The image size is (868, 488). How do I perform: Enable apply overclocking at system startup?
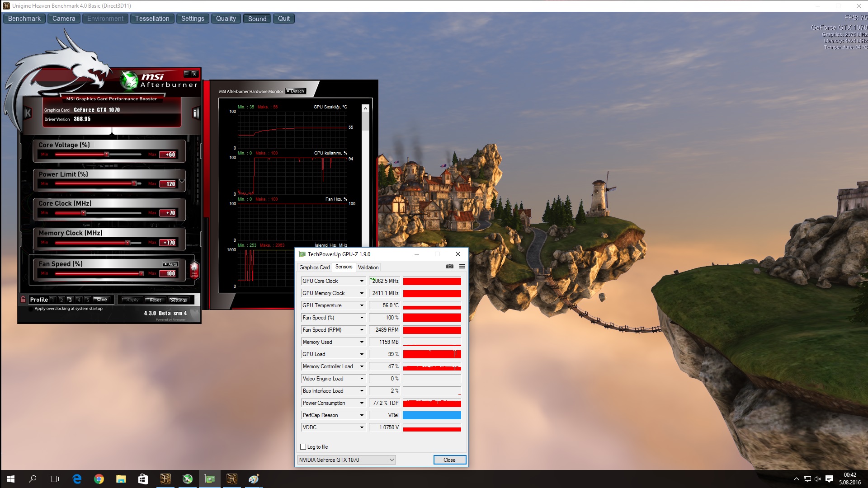(x=31, y=309)
